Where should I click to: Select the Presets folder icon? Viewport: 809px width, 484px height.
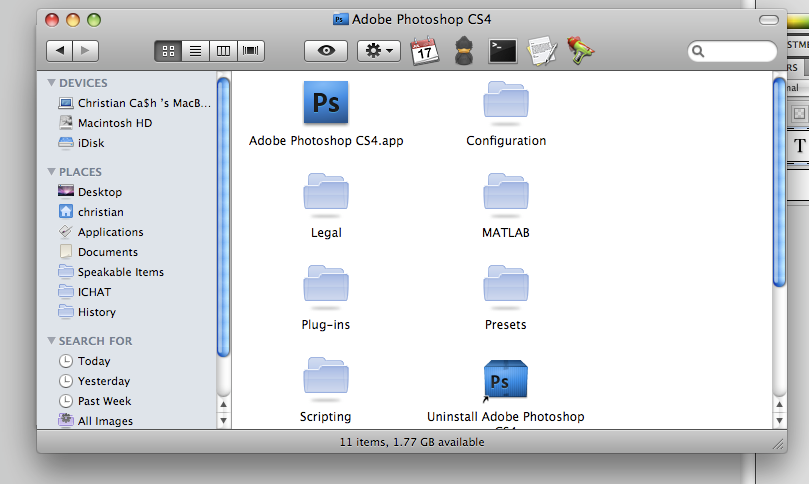pyautogui.click(x=506, y=284)
